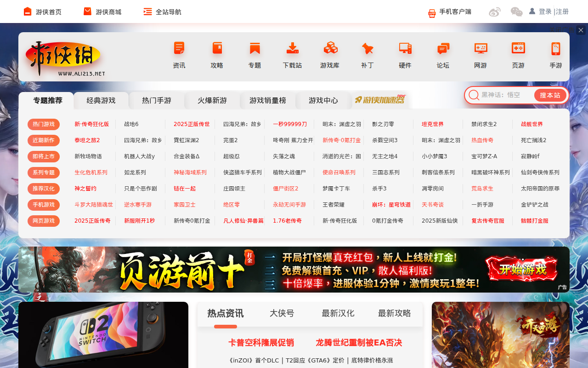The width and height of the screenshot is (588, 368).
Task: Open the 全站导航 site navigation icon
Action: [147, 11]
